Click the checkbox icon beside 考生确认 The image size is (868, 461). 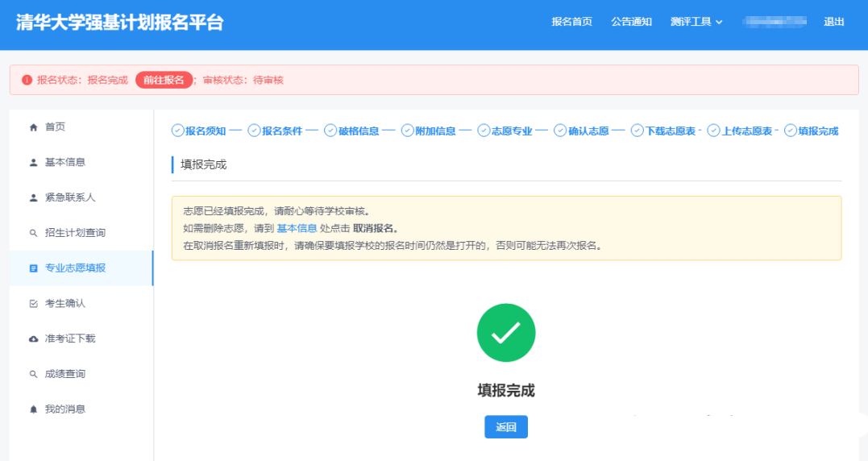coord(33,303)
